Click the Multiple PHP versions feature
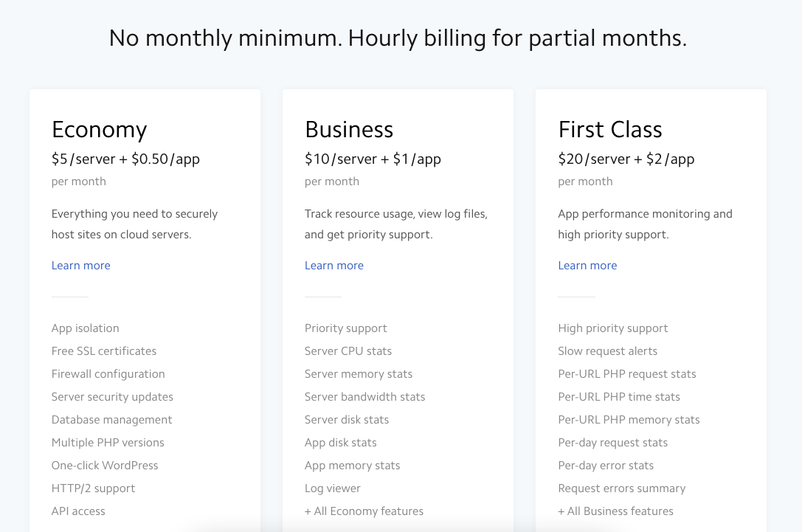Image resolution: width=802 pixels, height=532 pixels. pos(108,443)
